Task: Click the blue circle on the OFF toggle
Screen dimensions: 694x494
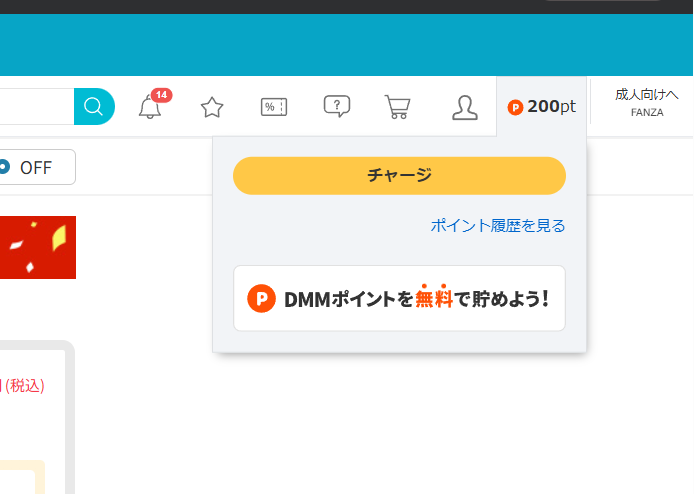Action: pyautogui.click(x=5, y=167)
